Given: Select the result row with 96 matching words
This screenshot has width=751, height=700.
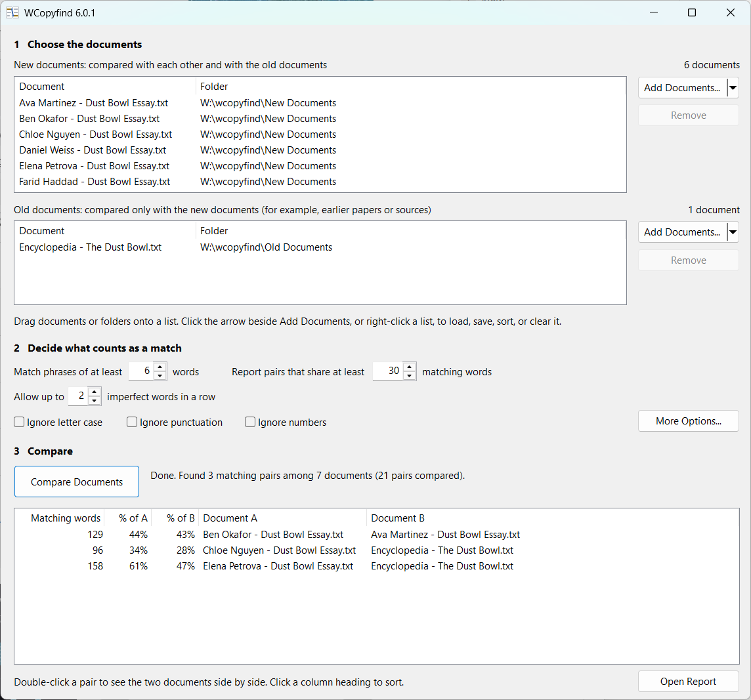Looking at the screenshot, I should (376, 550).
